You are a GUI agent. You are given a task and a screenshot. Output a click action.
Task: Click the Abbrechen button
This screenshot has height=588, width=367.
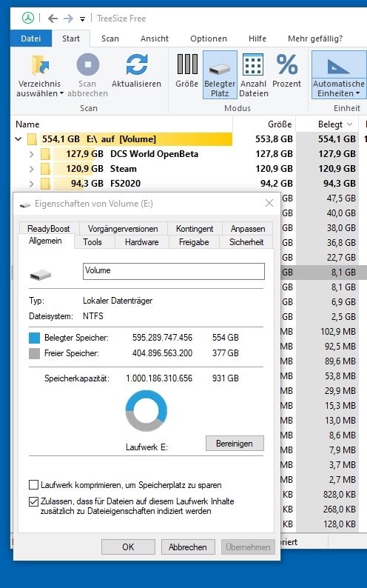188,547
